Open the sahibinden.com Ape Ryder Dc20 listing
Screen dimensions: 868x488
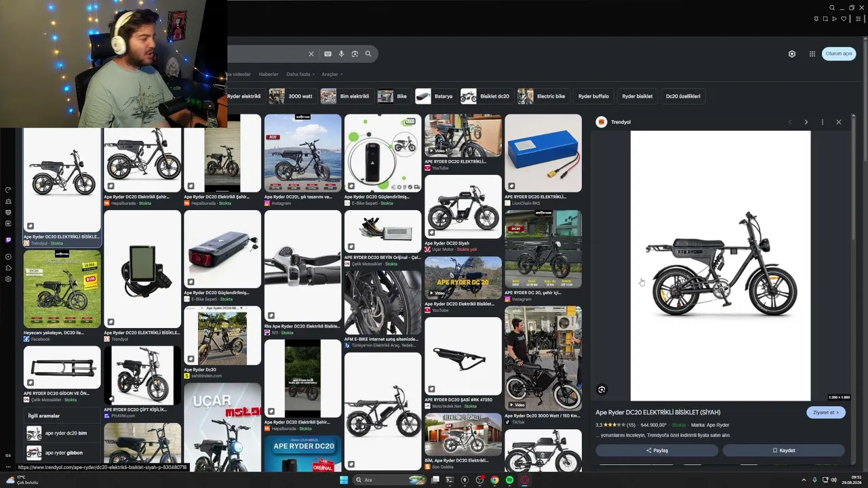[222, 335]
